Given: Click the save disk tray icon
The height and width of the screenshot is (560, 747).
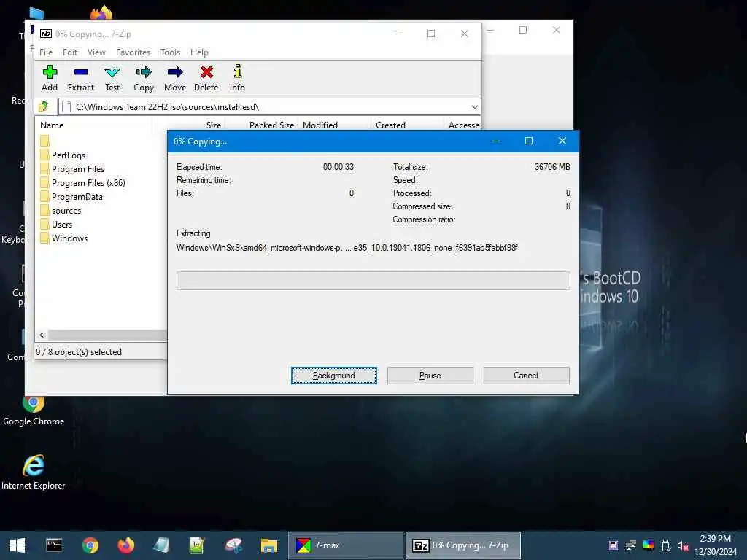Looking at the screenshot, I should point(613,545).
